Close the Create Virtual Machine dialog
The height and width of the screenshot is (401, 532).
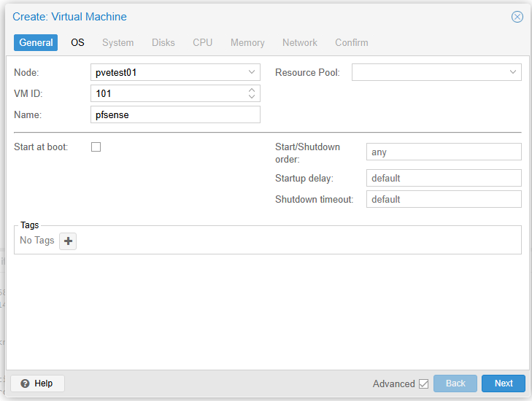(517, 17)
